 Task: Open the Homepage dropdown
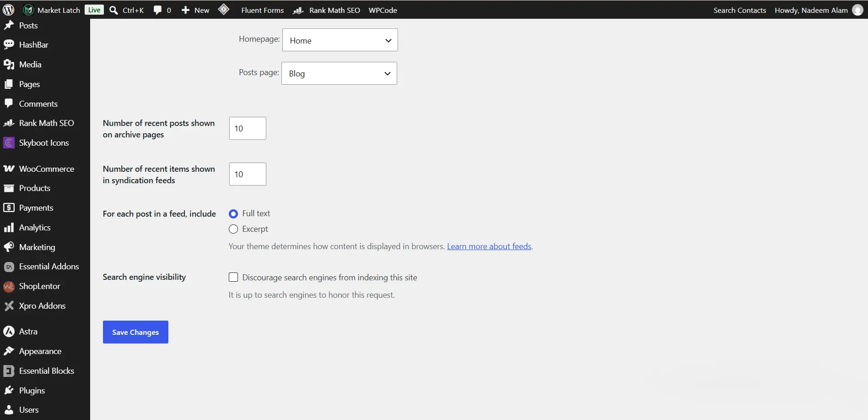(x=340, y=40)
